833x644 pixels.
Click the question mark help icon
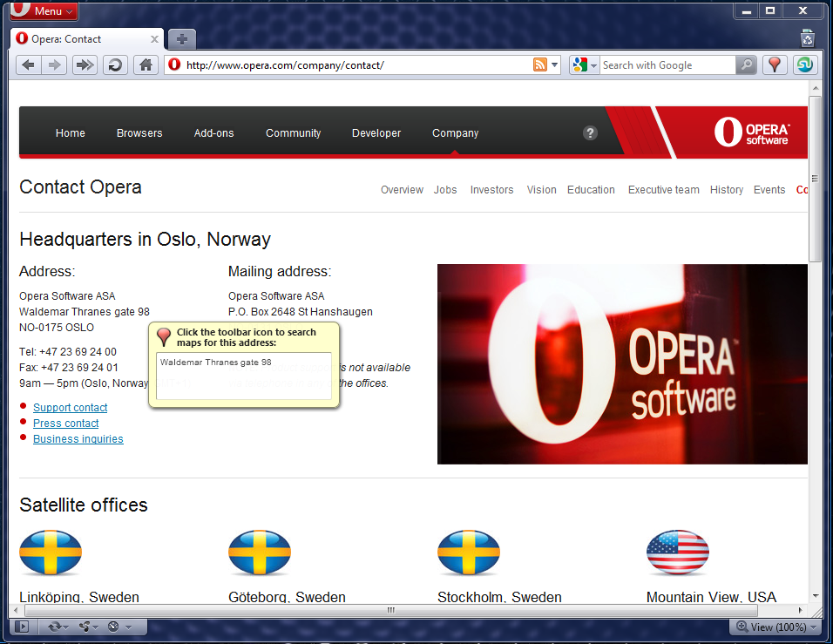tap(590, 132)
